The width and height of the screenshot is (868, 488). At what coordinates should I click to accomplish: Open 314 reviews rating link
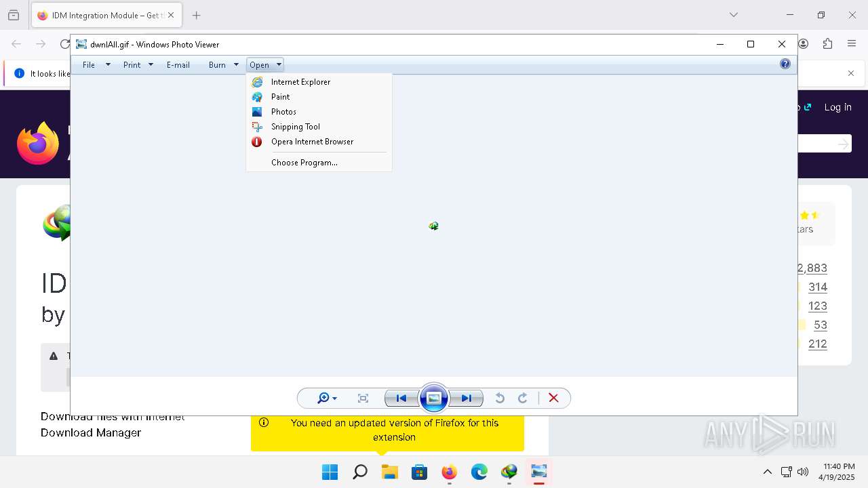[818, 287]
